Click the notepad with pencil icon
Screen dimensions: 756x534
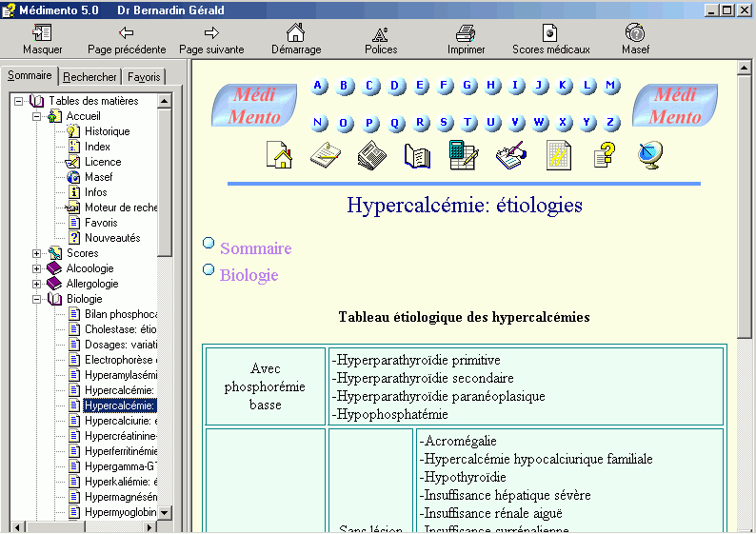tap(326, 155)
